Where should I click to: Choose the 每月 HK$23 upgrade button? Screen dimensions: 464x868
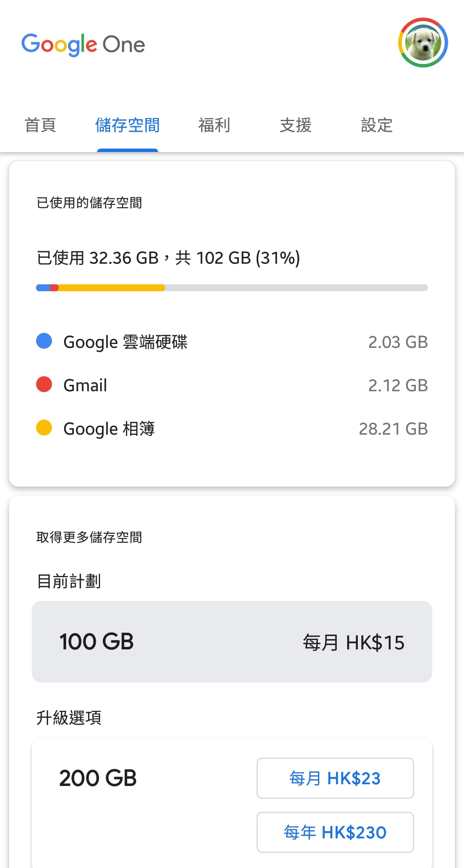coord(335,778)
